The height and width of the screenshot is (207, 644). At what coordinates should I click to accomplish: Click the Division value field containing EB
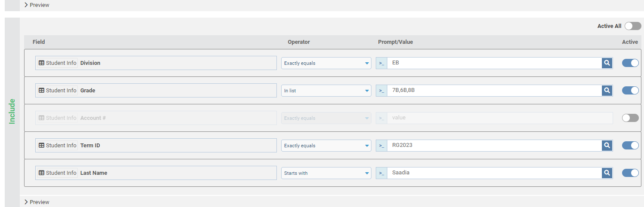(x=494, y=63)
